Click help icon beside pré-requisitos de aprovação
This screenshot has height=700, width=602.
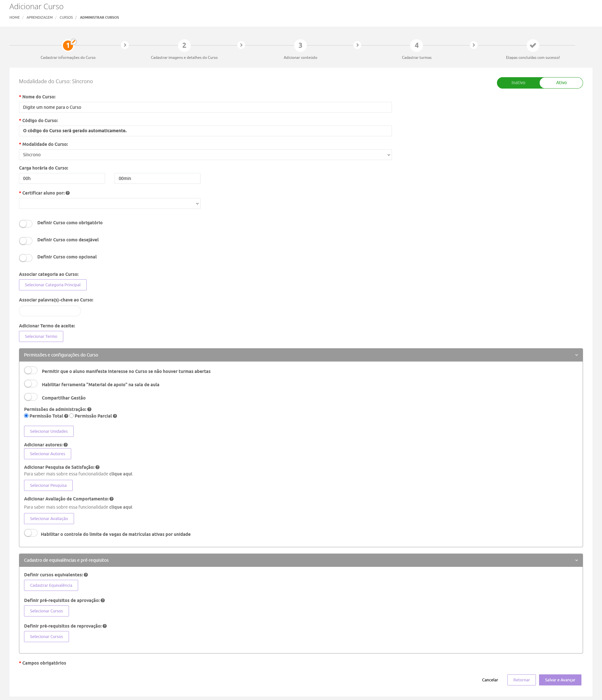coord(103,600)
